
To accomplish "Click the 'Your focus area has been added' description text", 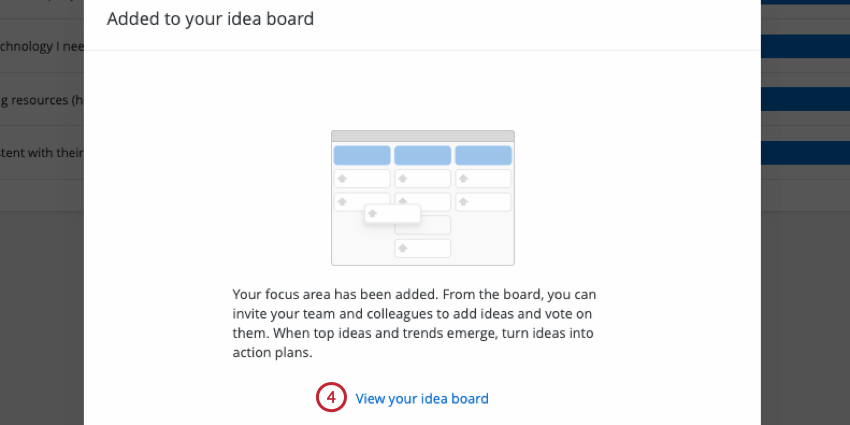I will click(421, 323).
